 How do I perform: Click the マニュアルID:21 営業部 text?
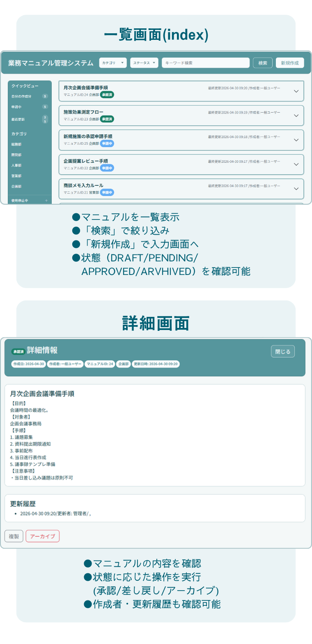pyautogui.click(x=81, y=192)
